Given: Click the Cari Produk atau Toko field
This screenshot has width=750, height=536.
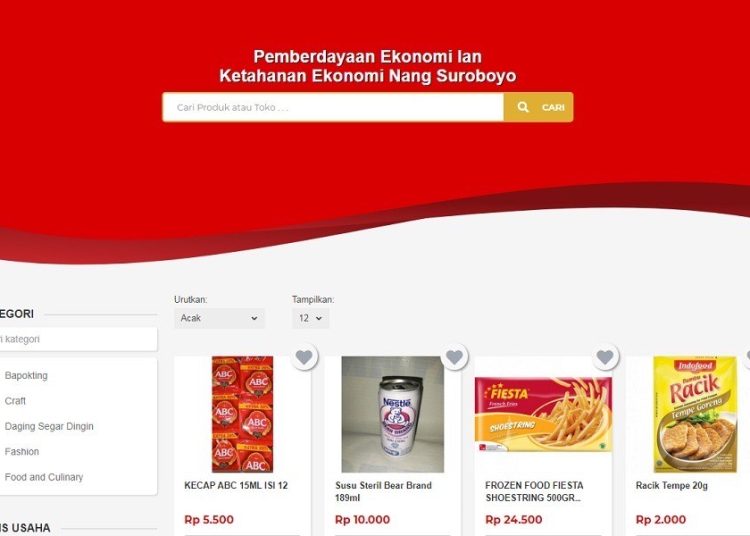Looking at the screenshot, I should (333, 107).
